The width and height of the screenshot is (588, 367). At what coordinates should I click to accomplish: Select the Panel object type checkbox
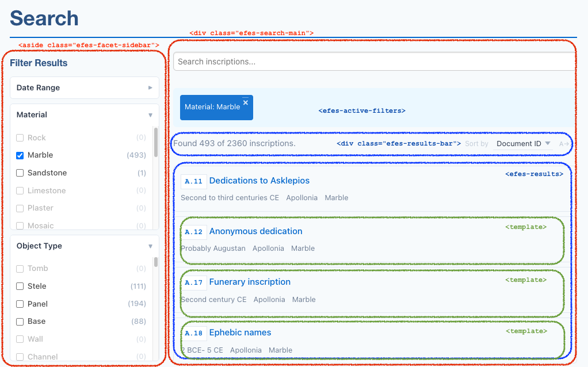(x=20, y=304)
